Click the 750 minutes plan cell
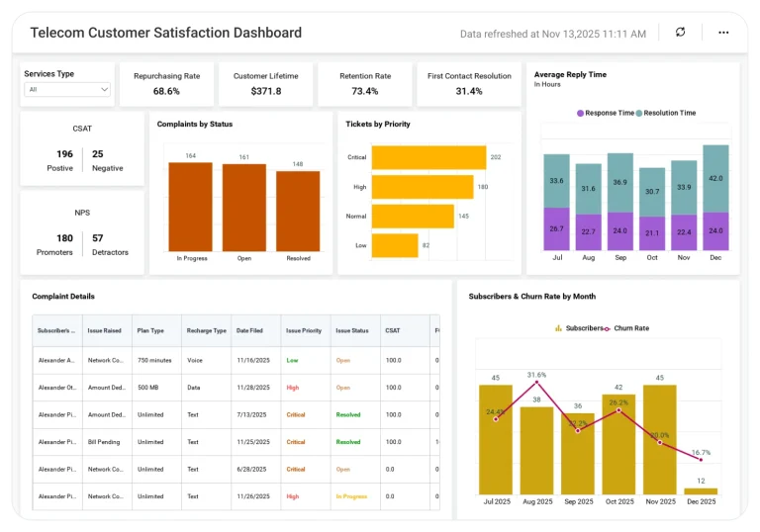Screen dimensions: 760x532 click(156, 361)
